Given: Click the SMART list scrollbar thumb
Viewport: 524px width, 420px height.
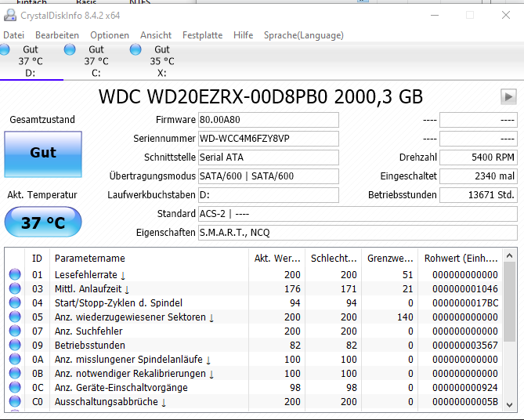Looking at the screenshot, I should pos(509,302).
